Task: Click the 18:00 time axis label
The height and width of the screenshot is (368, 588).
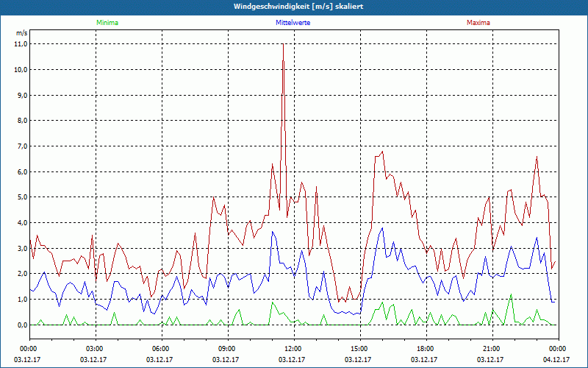Action: pos(426,349)
